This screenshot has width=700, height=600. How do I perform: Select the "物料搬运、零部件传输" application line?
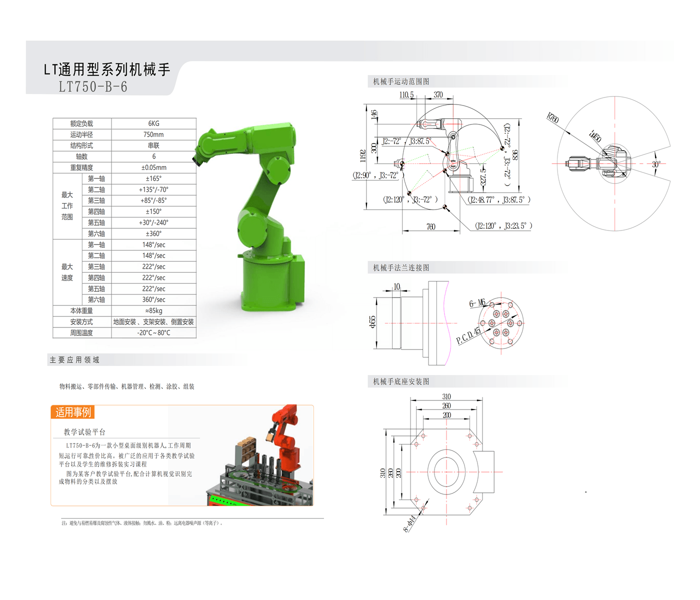127,386
